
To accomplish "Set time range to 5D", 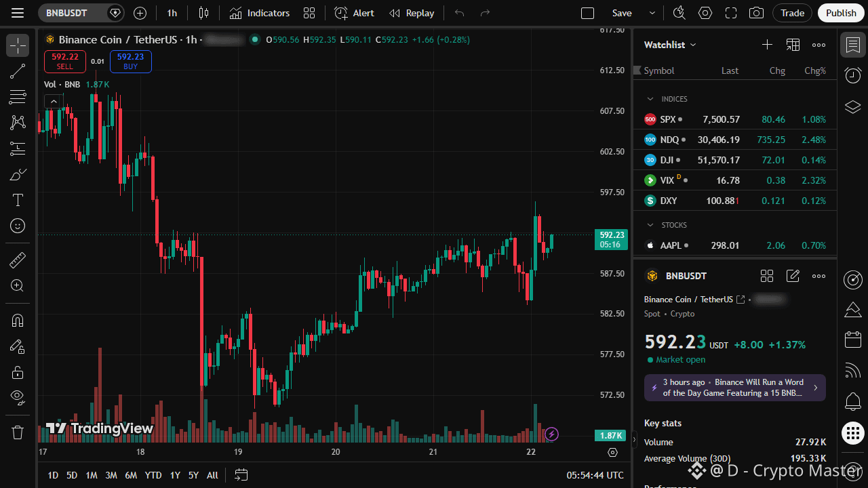I will coord(72,475).
